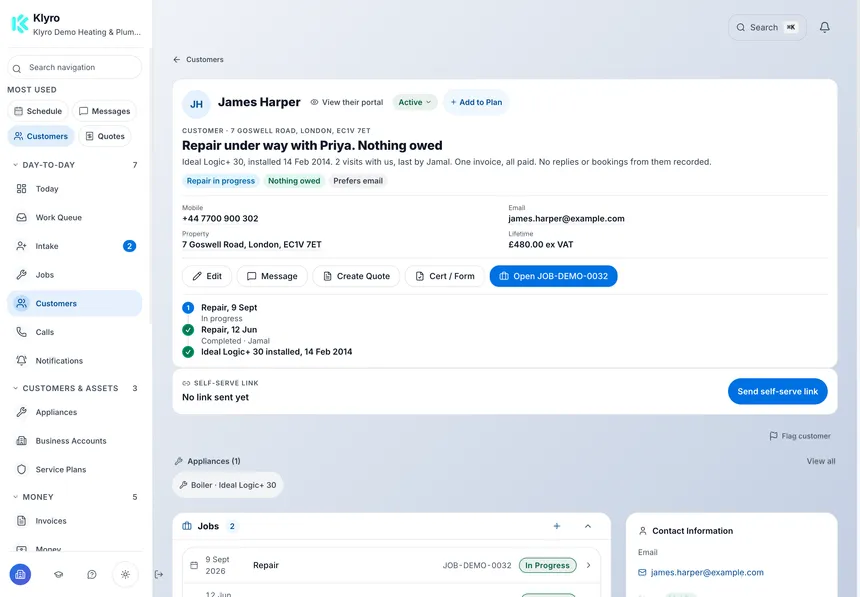This screenshot has width=860, height=597.
Task: Click the graduation cap training icon
Action: (x=58, y=575)
